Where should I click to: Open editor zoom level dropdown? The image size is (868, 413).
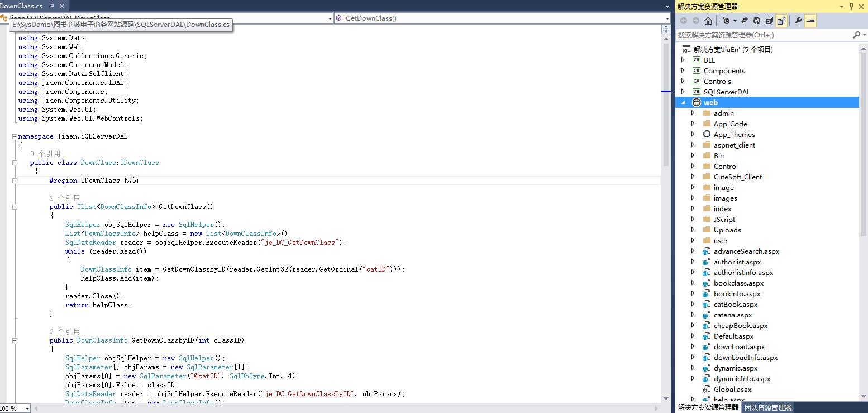click(x=27, y=409)
